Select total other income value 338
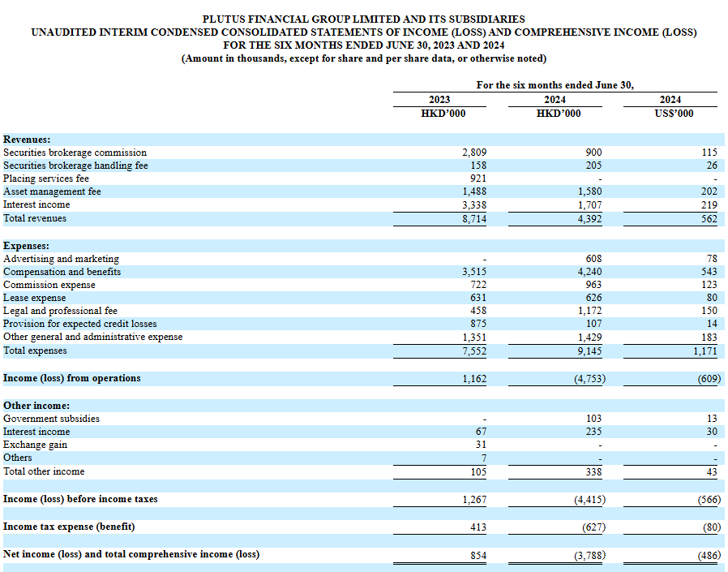This screenshot has width=728, height=572. [x=593, y=472]
